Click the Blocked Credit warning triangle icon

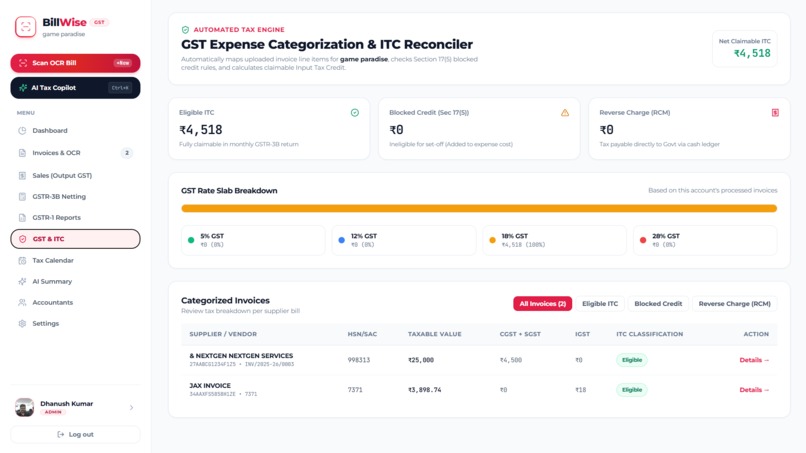coord(565,113)
